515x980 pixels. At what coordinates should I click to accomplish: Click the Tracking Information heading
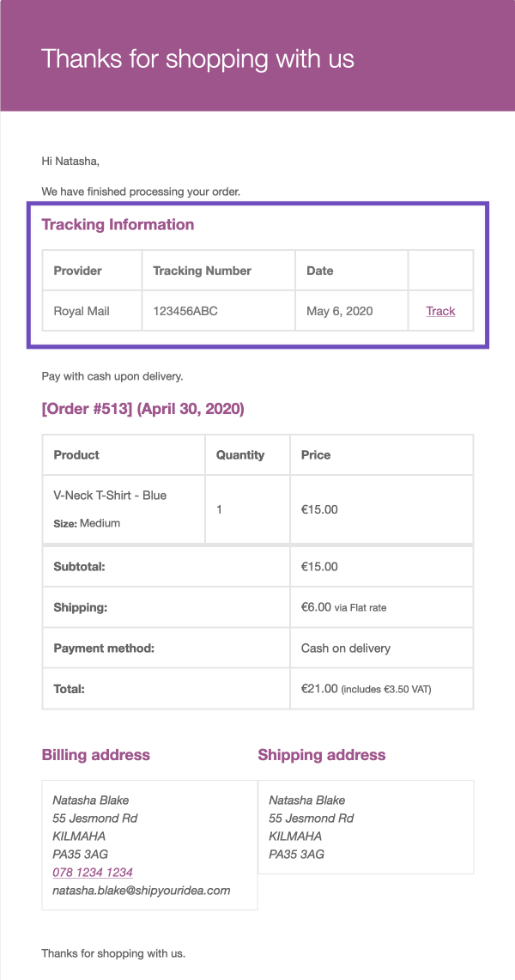tap(118, 224)
